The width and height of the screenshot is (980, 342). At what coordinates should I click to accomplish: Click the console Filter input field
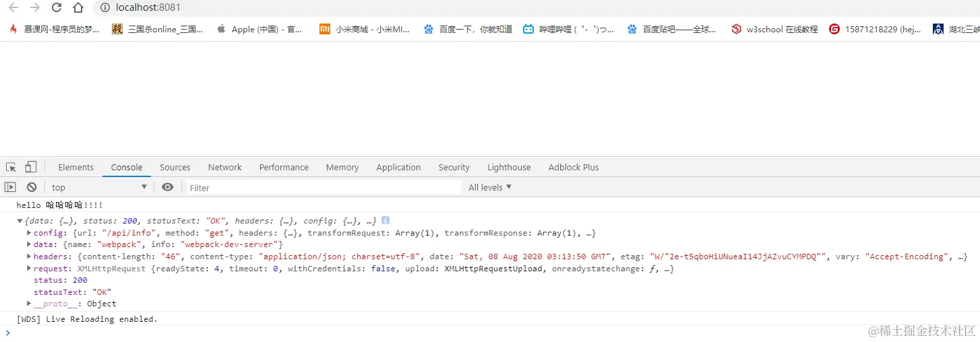(324, 188)
